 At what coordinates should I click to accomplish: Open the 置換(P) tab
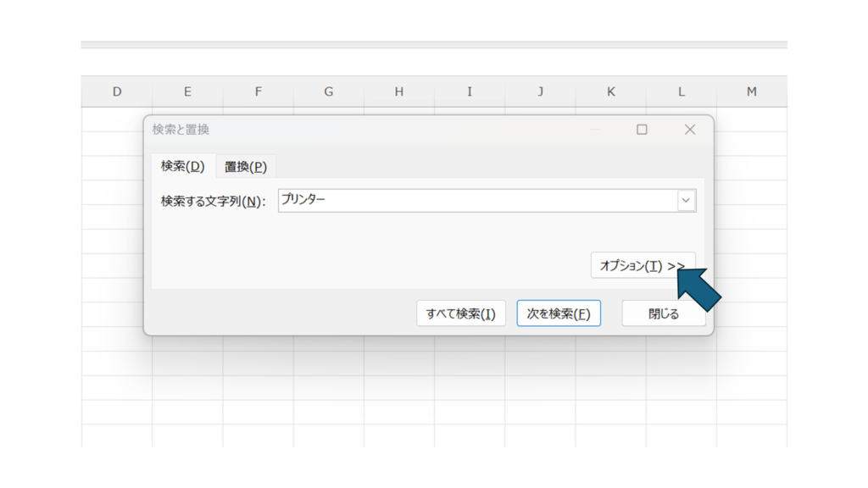coord(245,167)
